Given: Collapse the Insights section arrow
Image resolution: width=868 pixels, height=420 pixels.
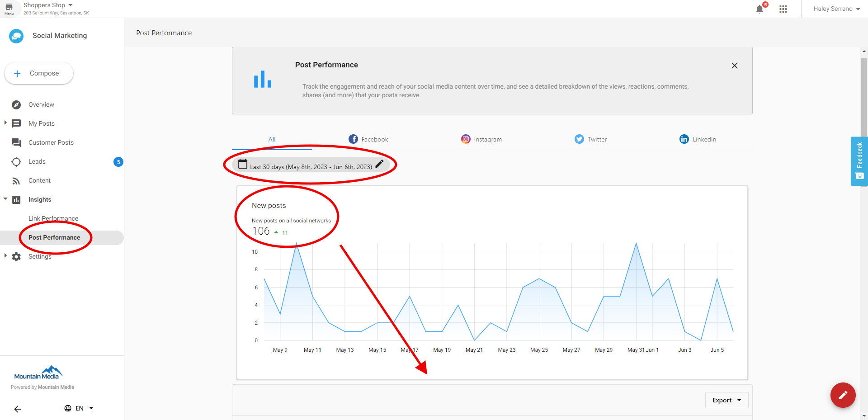Looking at the screenshot, I should click(x=5, y=199).
